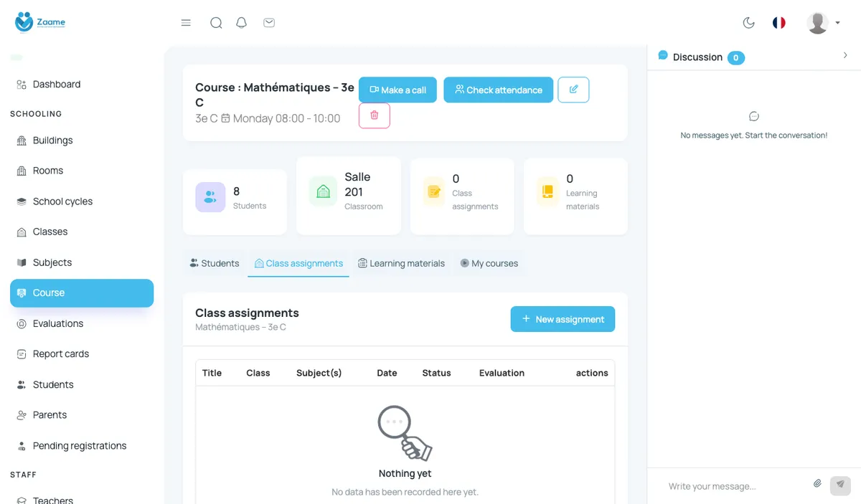Screen dimensions: 861x504
Task: Go to Rooms in the sidebar
Action: pyautogui.click(x=82, y=171)
